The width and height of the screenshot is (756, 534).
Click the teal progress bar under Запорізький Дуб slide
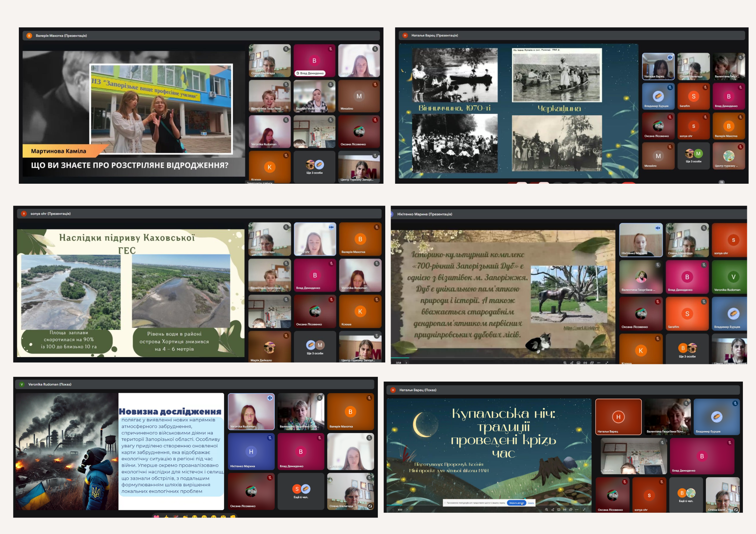[400, 358]
